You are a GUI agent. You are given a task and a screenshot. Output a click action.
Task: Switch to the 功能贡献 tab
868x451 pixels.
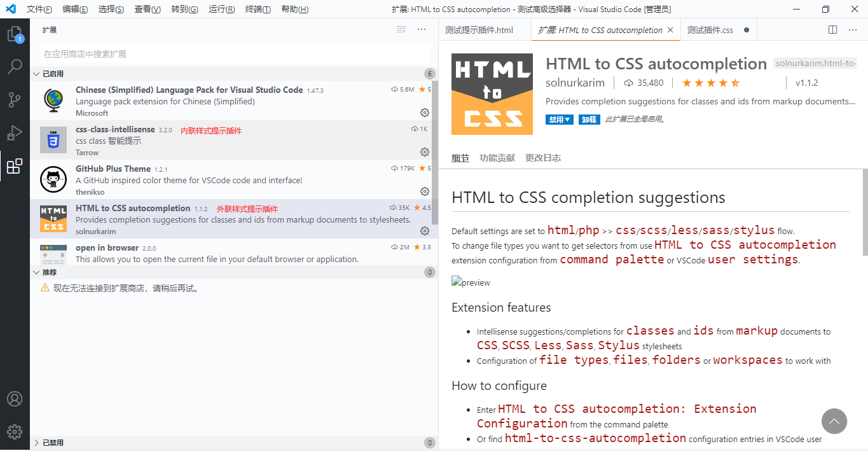click(497, 158)
